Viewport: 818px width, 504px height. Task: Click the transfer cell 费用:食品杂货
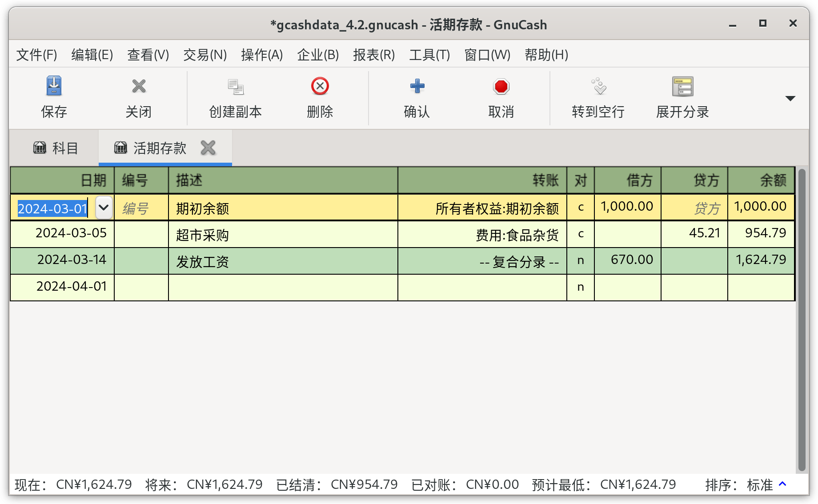coord(482,234)
